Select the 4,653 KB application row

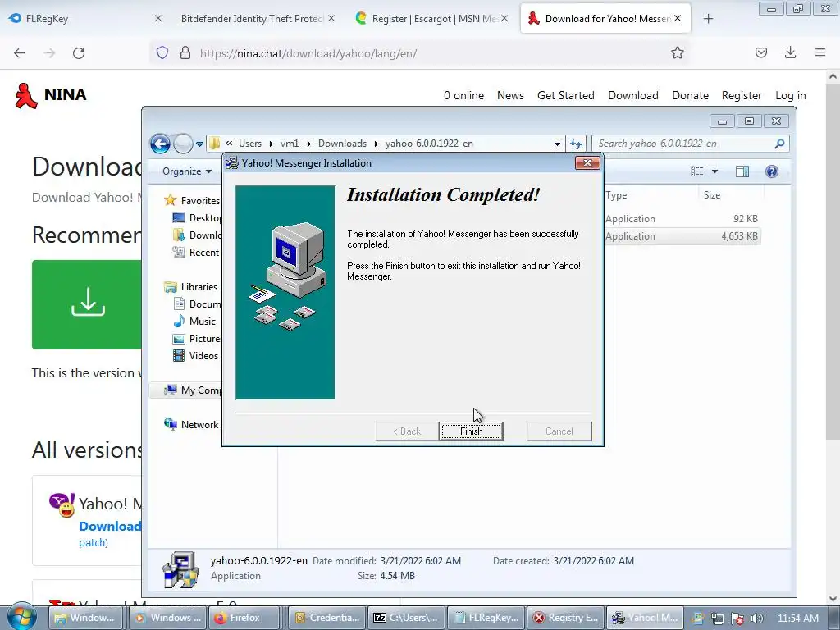click(682, 236)
